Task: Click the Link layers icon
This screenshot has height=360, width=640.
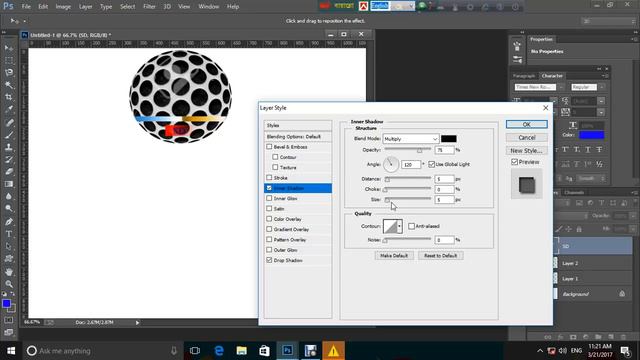Action: 548,337
